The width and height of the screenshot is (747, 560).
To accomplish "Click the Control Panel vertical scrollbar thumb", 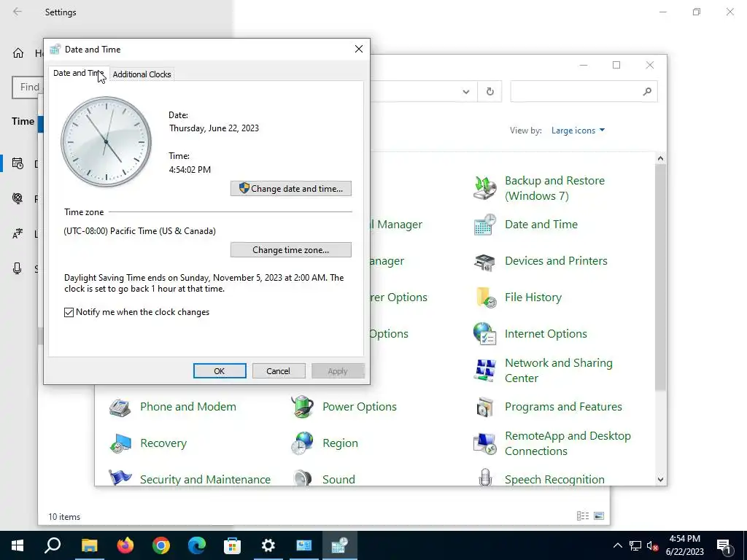I will coord(660,277).
